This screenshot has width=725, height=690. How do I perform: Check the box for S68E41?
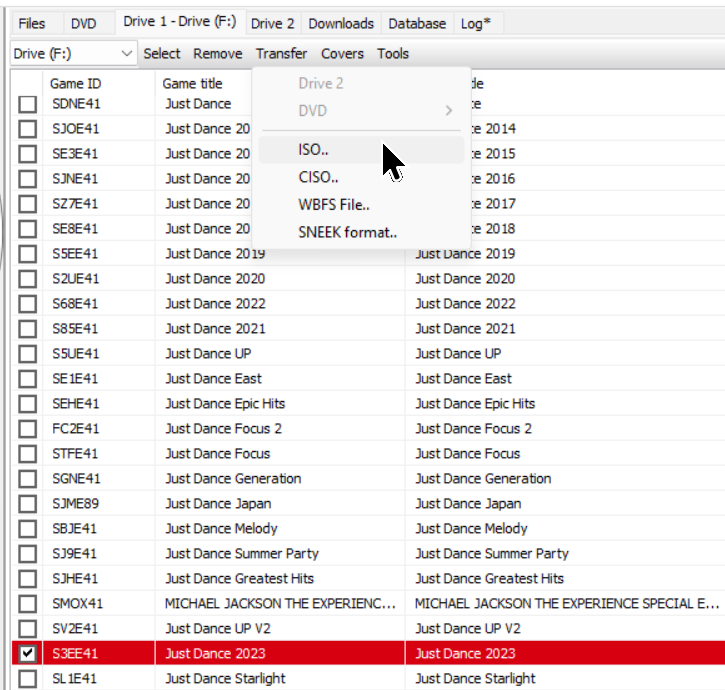pos(28,304)
